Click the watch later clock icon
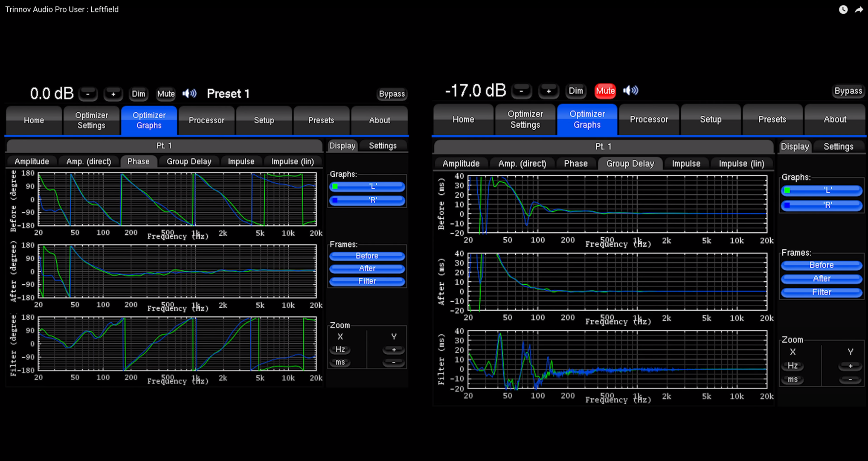Viewport: 868px width, 461px height. click(843, 9)
